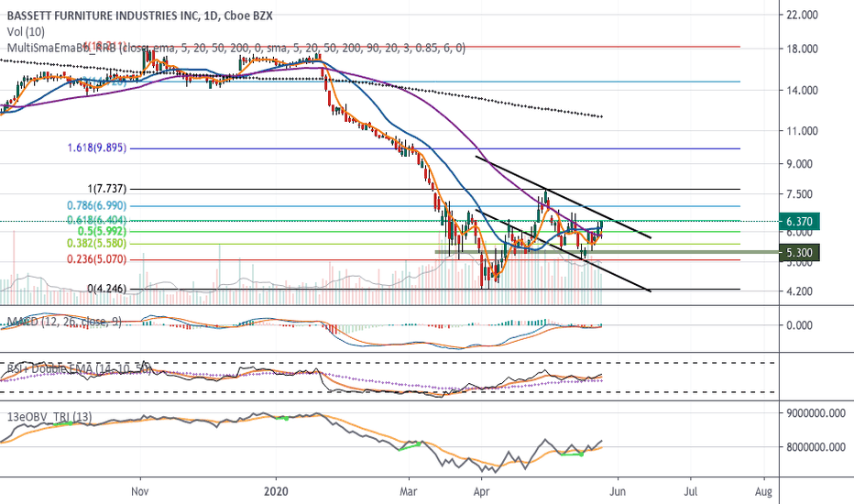The width and height of the screenshot is (854, 504).
Task: Select the gray 5.300 support zone band
Action: 607,252
